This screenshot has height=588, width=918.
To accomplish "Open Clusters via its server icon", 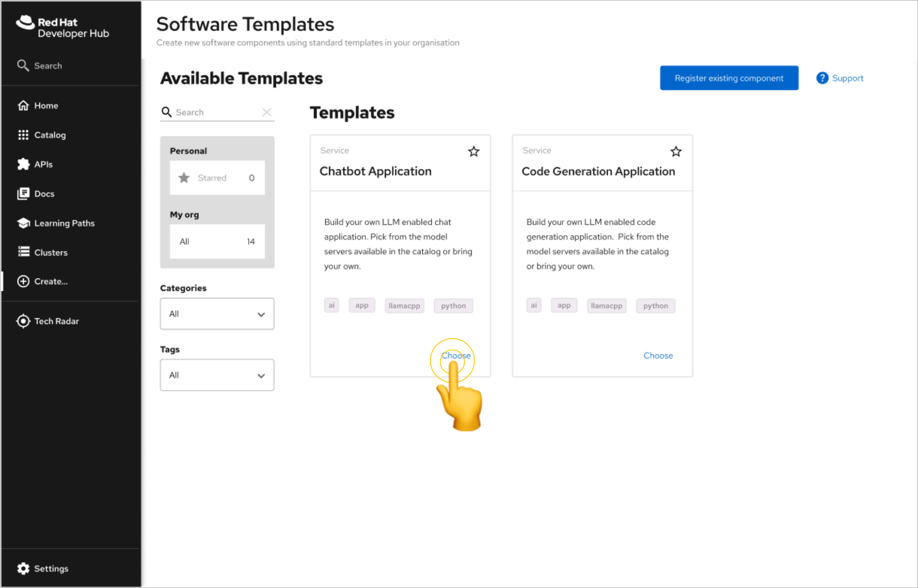I will (23, 252).
